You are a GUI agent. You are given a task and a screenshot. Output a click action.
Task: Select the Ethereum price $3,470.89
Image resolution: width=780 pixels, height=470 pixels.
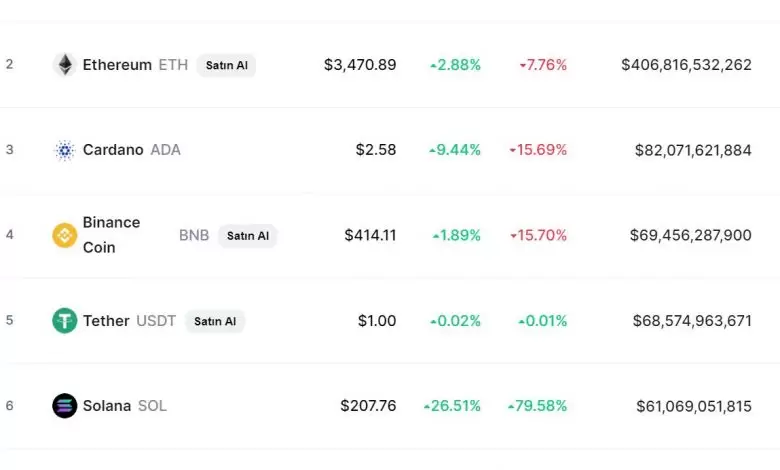click(x=360, y=65)
